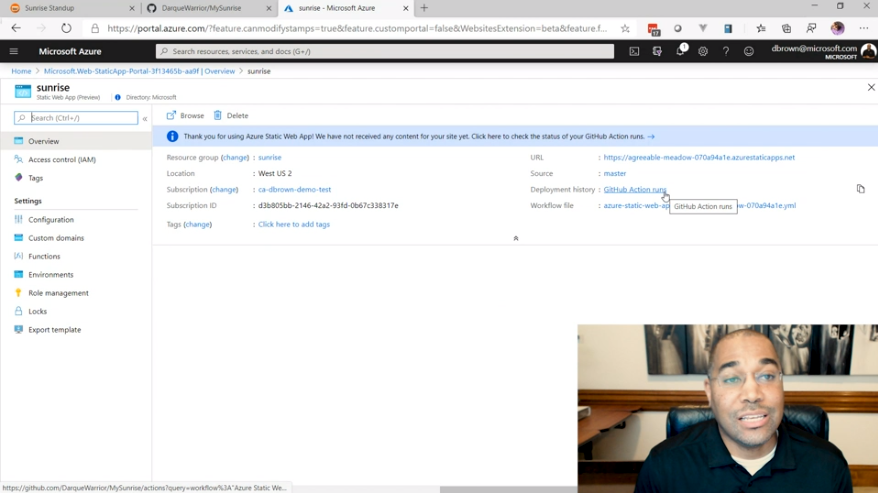Open the Microsoft.Web-StaticApp-Portal Overview breadcrumb
878x493 pixels.
pos(139,71)
